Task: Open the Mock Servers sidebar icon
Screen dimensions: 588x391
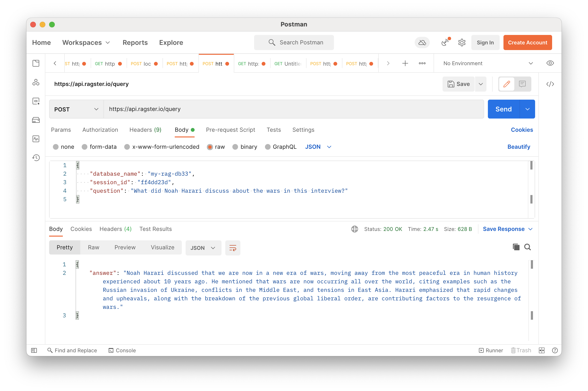Action: tap(36, 120)
